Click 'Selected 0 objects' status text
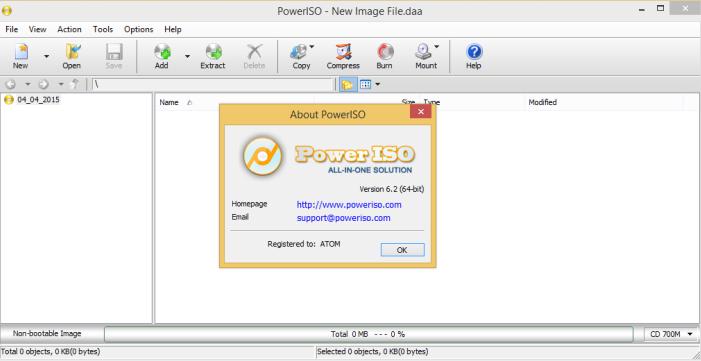701x361 pixels. pos(372,352)
